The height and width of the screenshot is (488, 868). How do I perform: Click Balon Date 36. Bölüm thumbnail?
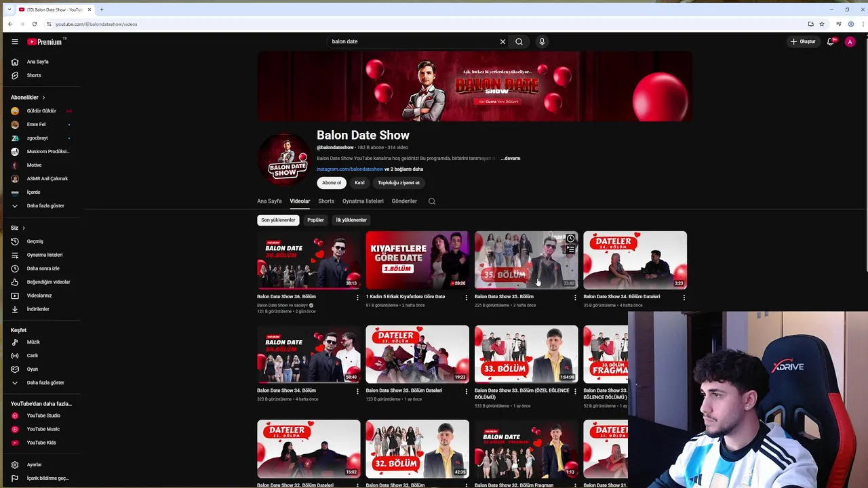309,260
